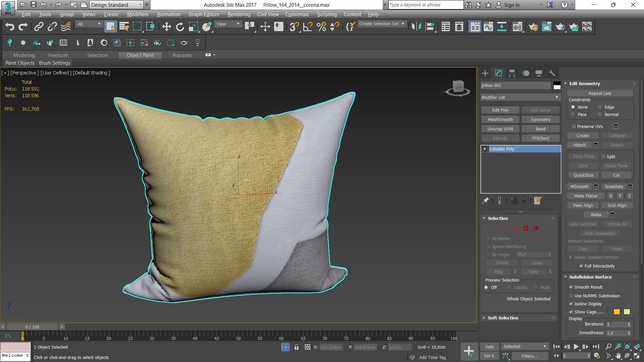Open the Rendering menu
This screenshot has width=644, height=362.
point(239,14)
